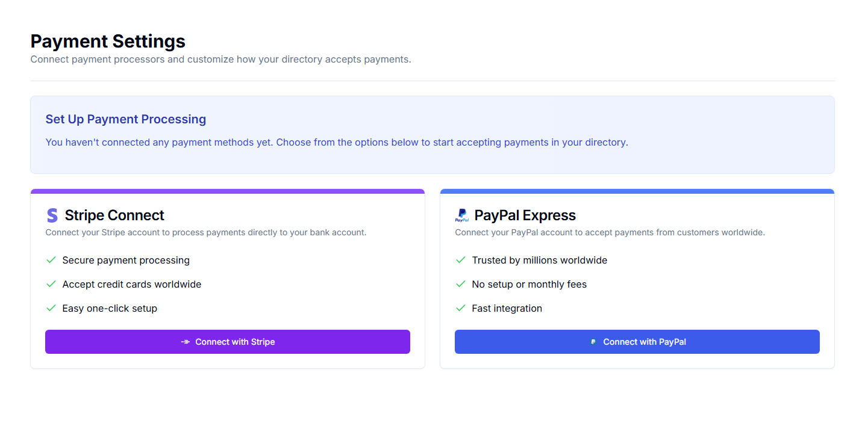This screenshot has height=423, width=868.
Task: Click the Set Up Payment Processing banner
Action: [432, 134]
